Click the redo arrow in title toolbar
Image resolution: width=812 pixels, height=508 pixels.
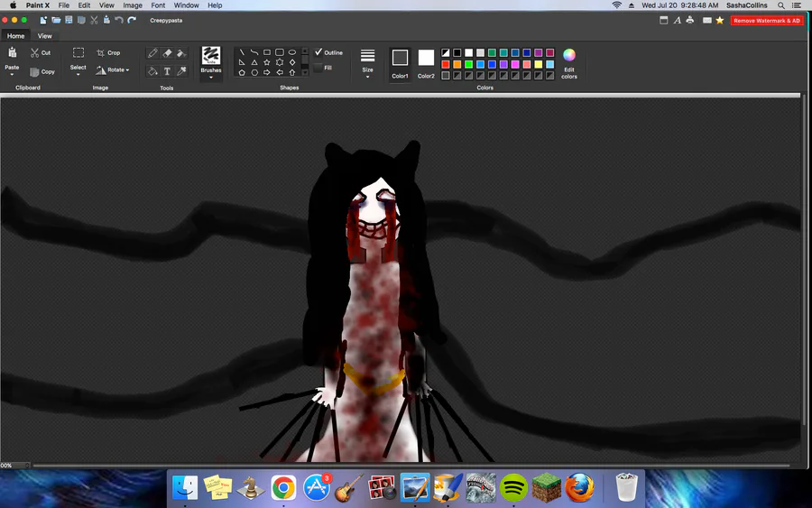pos(132,20)
